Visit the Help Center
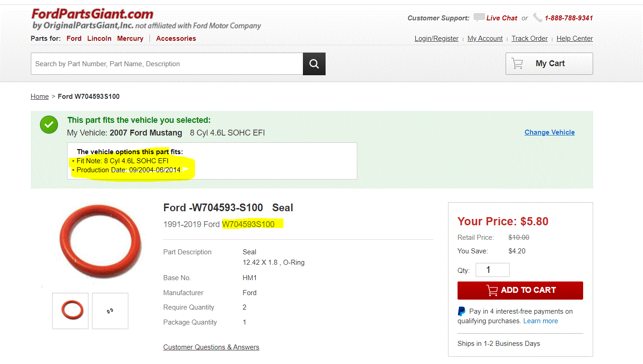 (575, 39)
